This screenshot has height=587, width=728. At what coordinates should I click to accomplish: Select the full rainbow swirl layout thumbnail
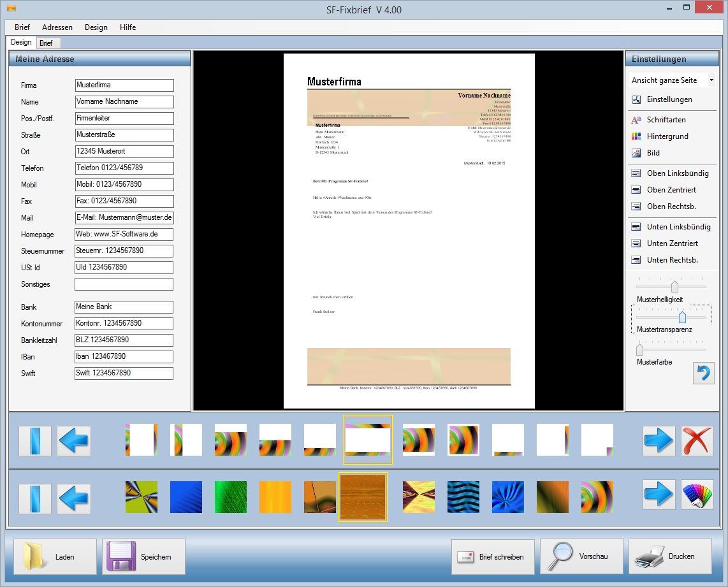click(x=463, y=439)
